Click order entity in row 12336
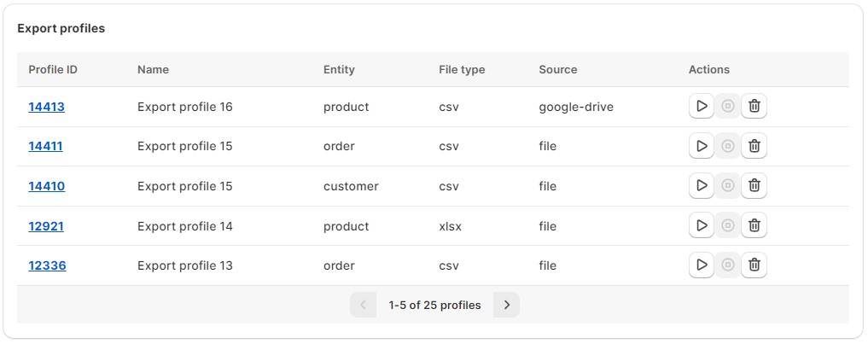868x344 pixels. [x=339, y=265]
